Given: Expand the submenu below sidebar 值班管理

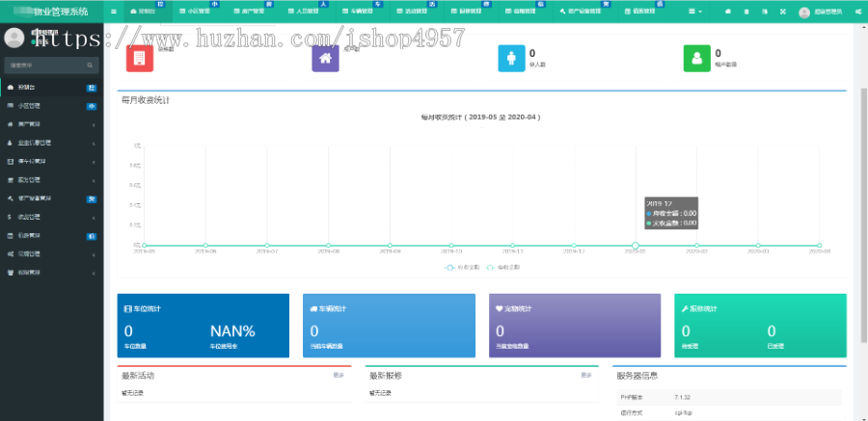Looking at the screenshot, I should 52,254.
